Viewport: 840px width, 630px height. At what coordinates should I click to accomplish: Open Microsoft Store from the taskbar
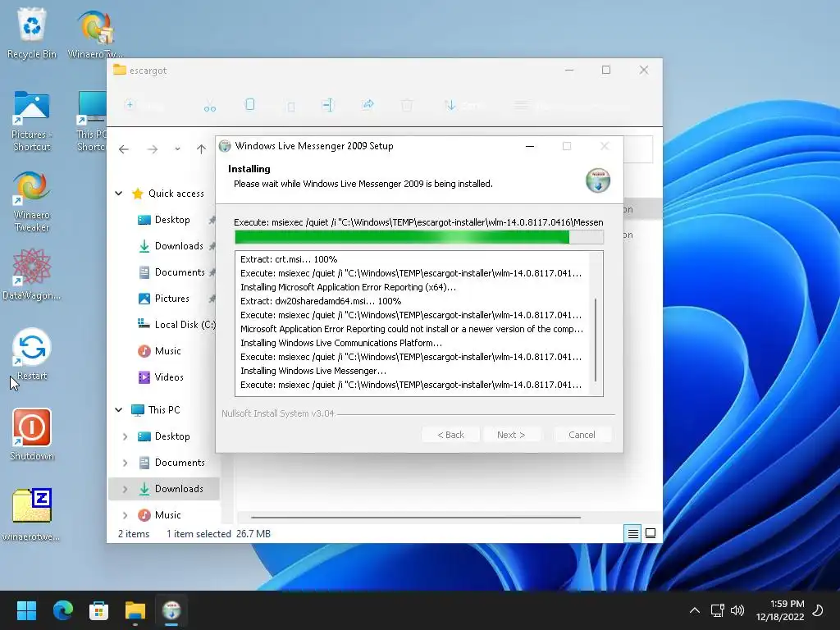[98, 610]
